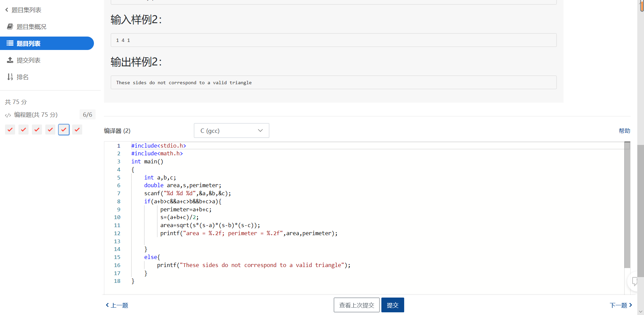The height and width of the screenshot is (315, 644).
Task: Click the upload icon beside 提交列表
Action: coord(10,60)
